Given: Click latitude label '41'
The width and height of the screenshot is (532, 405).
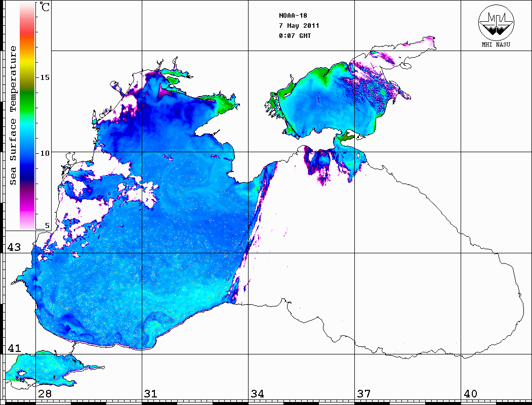Looking at the screenshot, I should click(x=14, y=348).
